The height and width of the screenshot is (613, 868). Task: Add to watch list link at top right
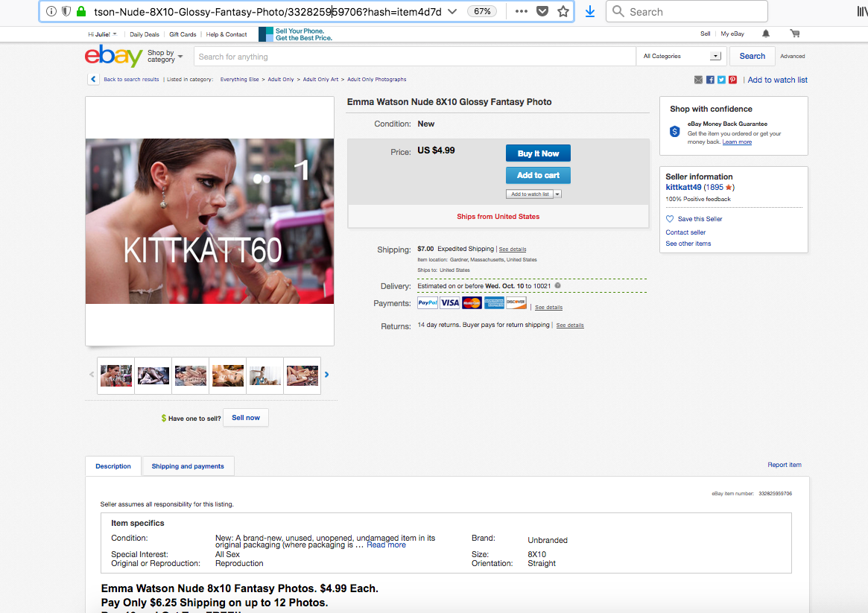point(777,80)
